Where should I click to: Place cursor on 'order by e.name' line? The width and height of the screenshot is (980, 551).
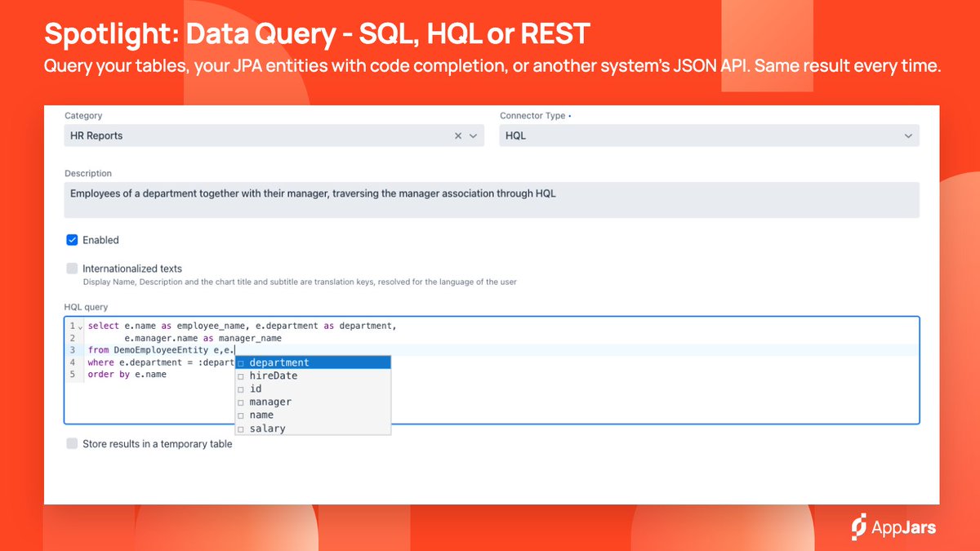127,375
